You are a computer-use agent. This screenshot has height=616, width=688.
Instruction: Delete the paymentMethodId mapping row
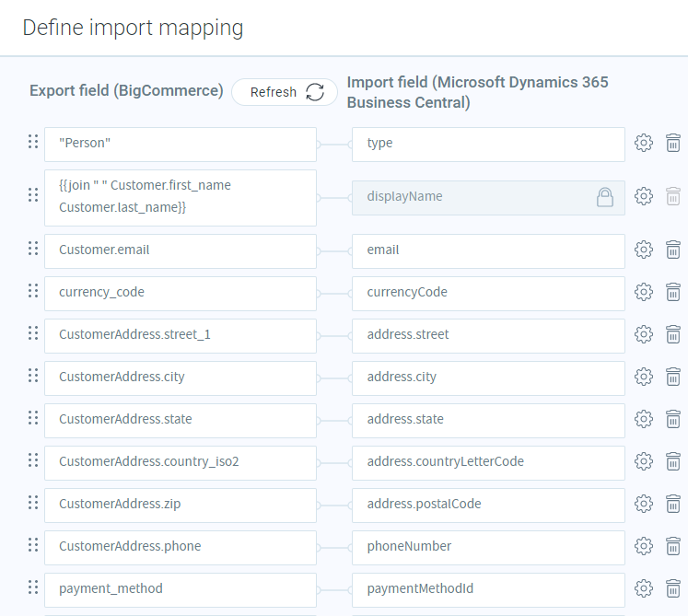click(x=673, y=588)
